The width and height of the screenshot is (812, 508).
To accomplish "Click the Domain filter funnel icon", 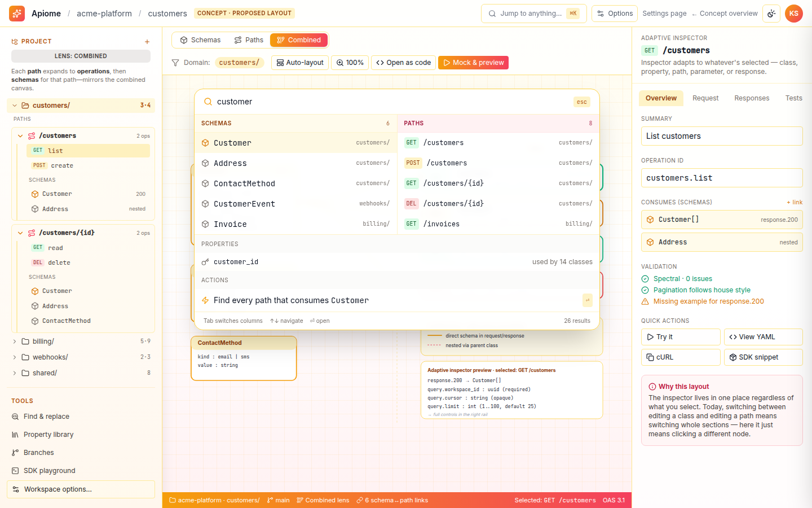I will pyautogui.click(x=175, y=63).
